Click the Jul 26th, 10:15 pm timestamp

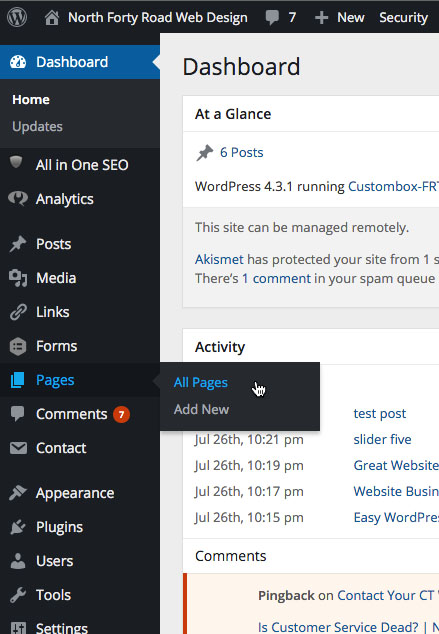[249, 518]
